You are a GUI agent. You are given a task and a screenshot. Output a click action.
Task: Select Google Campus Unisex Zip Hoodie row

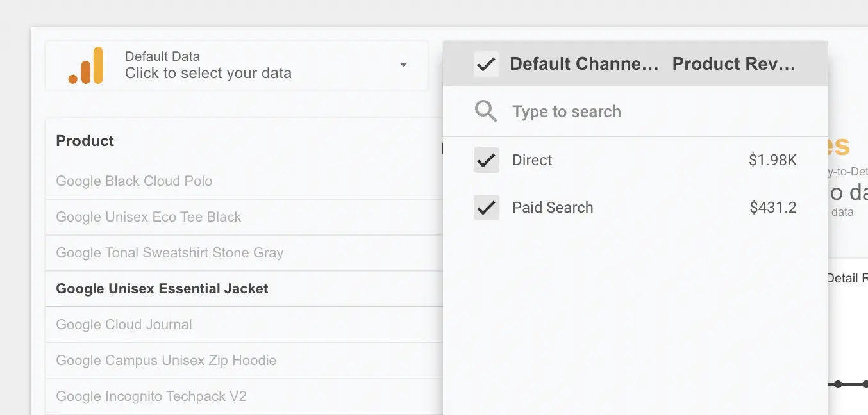(x=244, y=361)
